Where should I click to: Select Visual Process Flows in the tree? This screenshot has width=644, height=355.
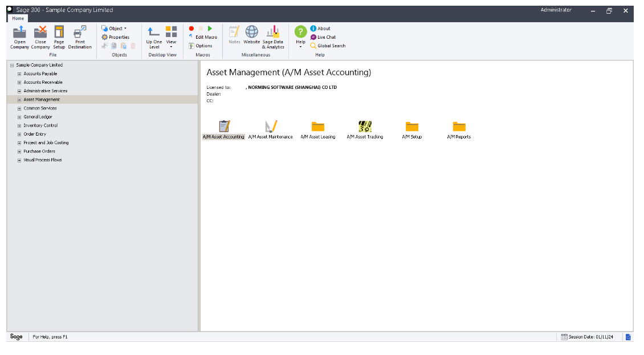43,160
